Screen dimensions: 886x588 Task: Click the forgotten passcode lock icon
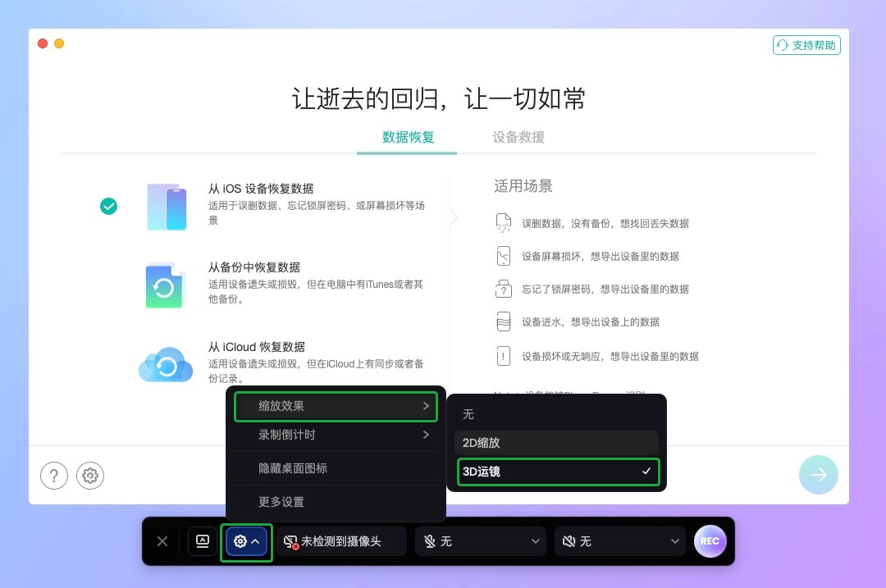pos(504,289)
